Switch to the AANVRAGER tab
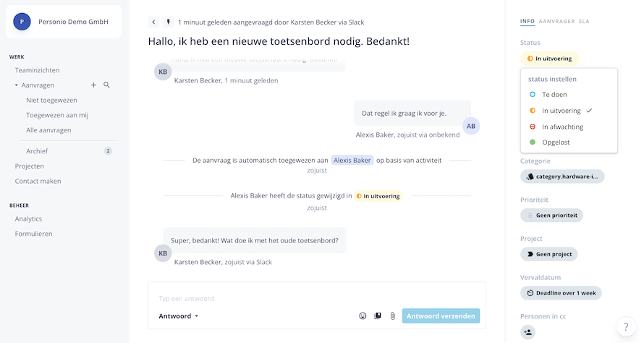 [x=556, y=22]
